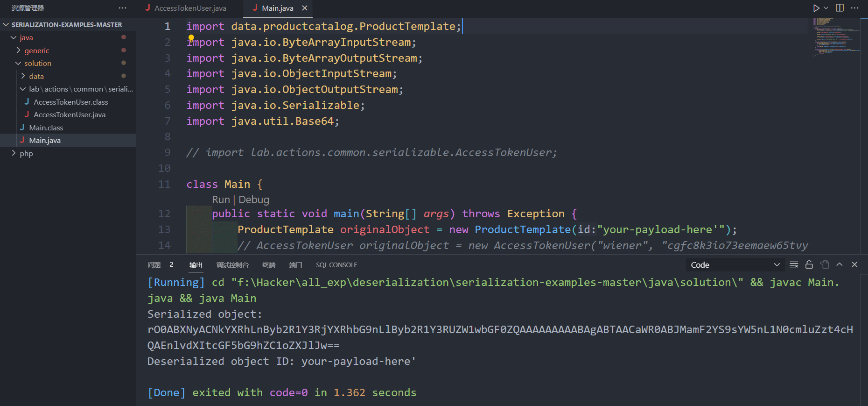Switch to the AccessTokenUser.java editor tab
This screenshot has width=868, height=406.
click(x=190, y=8)
